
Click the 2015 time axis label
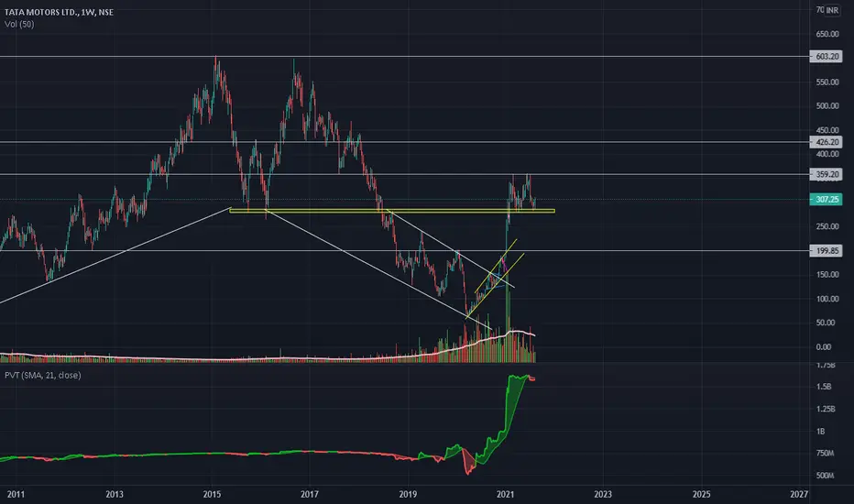click(212, 494)
